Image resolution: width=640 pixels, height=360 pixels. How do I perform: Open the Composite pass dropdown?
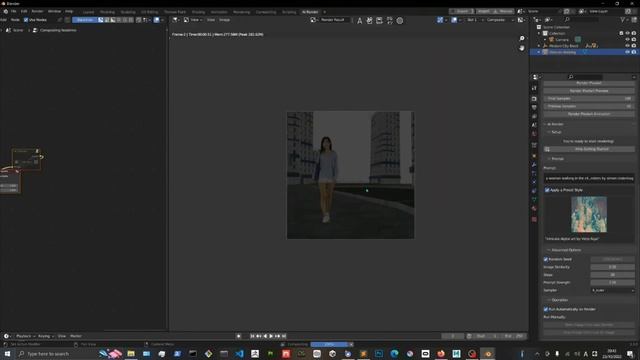point(499,20)
